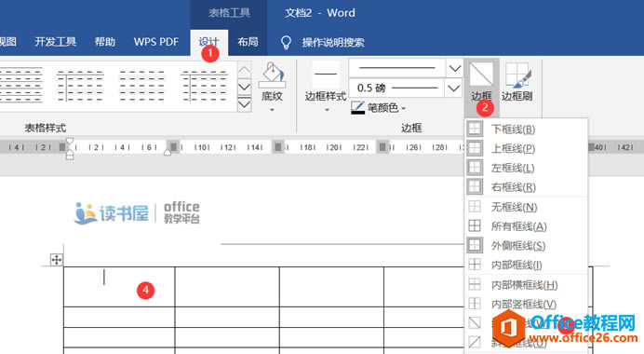Select the second table style thumbnail

click(80, 86)
